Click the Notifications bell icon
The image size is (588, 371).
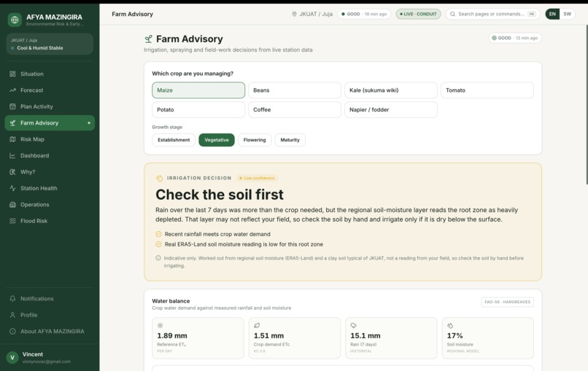pyautogui.click(x=12, y=299)
